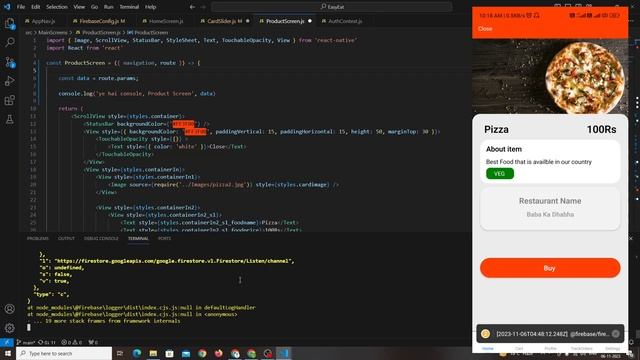Open the PROBLEMS panel tab
The height and width of the screenshot is (360, 640).
point(38,238)
